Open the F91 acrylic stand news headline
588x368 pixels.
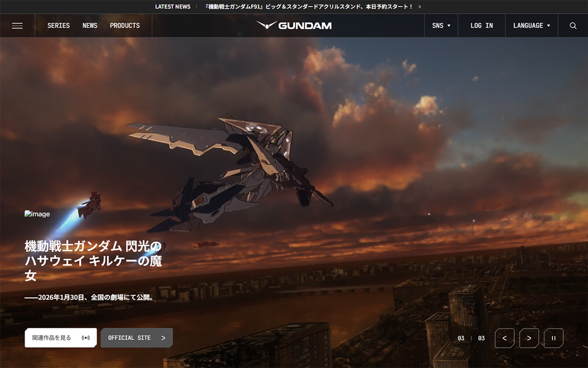coord(309,7)
